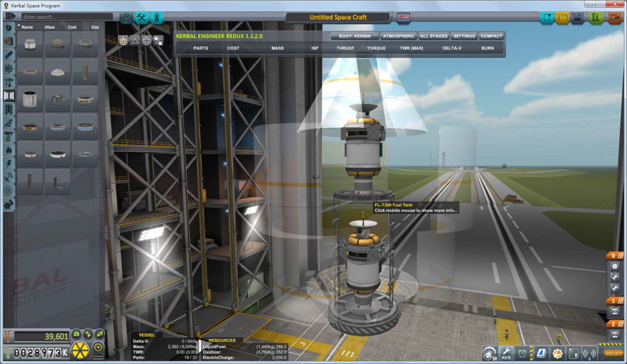Select the Rotate gizmo tool
Image resolution: width=627 pixels, height=364 pixels.
click(147, 41)
